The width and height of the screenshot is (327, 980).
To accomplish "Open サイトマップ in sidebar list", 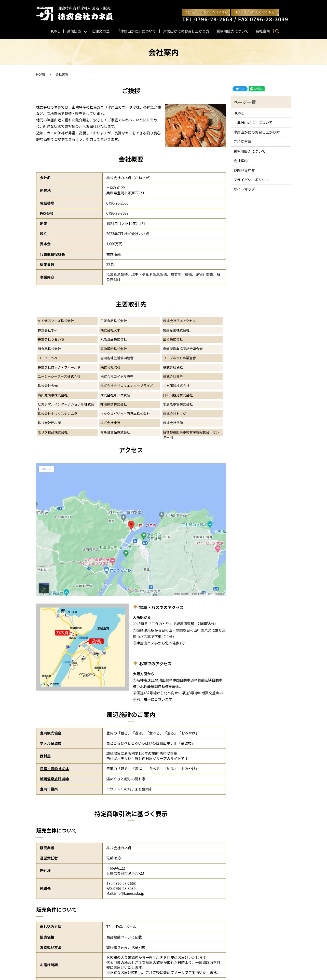I will pos(261,189).
